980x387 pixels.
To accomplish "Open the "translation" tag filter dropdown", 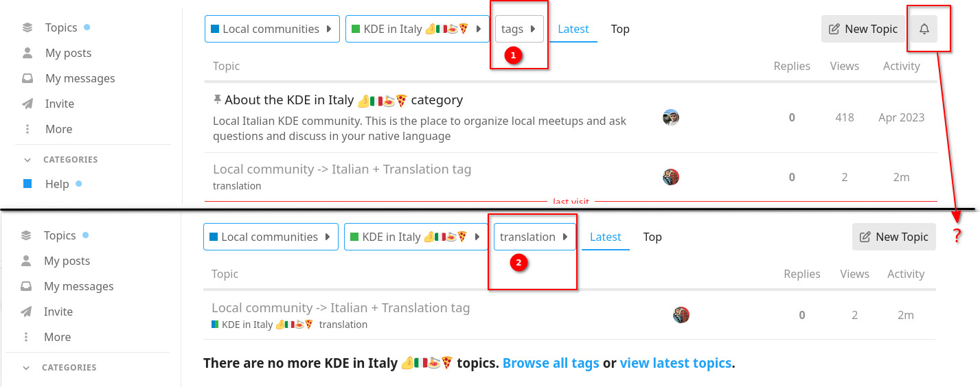I will click(x=534, y=237).
